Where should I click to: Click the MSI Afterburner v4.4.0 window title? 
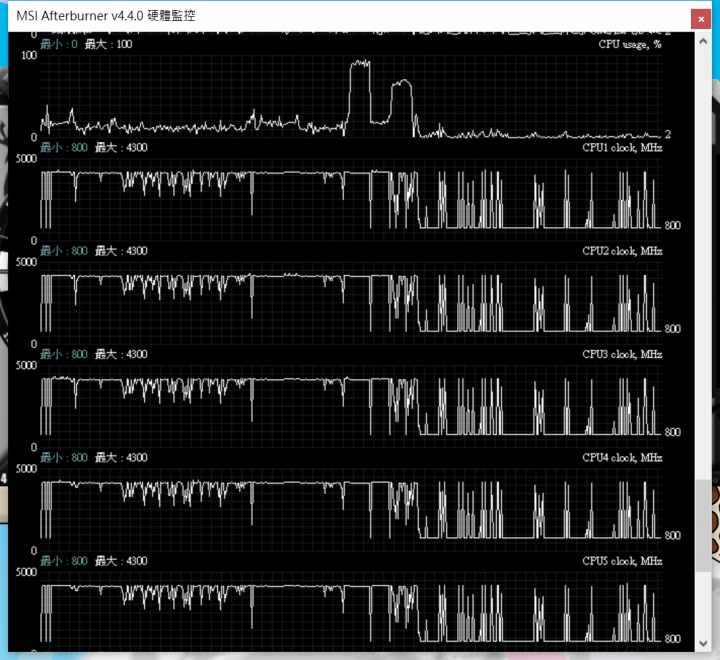pos(106,16)
